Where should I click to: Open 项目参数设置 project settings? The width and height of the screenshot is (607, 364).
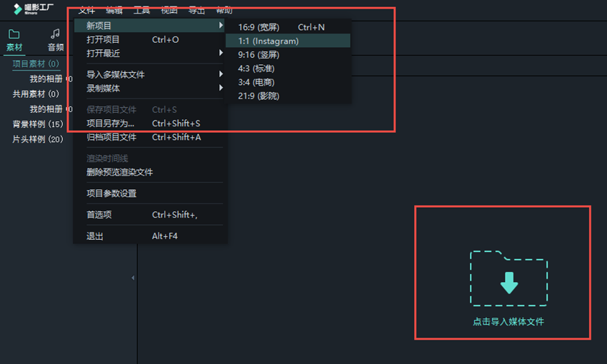(x=111, y=193)
